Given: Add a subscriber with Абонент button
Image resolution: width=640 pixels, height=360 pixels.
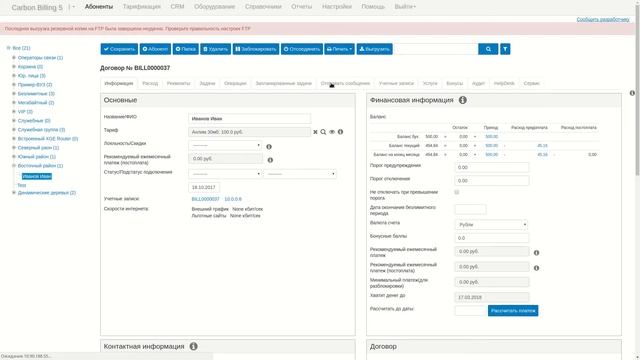Looking at the screenshot, I should coord(155,49).
